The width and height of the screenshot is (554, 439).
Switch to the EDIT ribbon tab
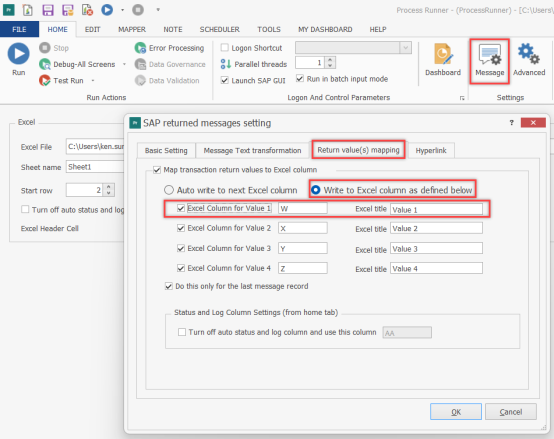93,29
